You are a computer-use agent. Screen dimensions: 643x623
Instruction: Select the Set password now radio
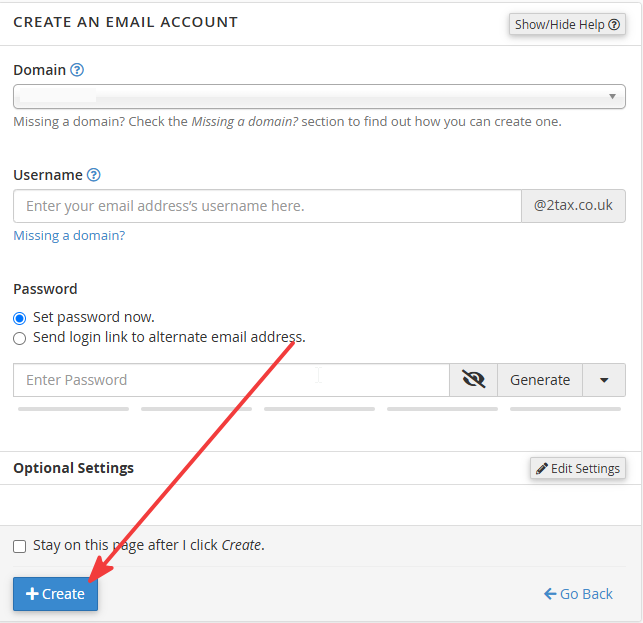coord(19,318)
